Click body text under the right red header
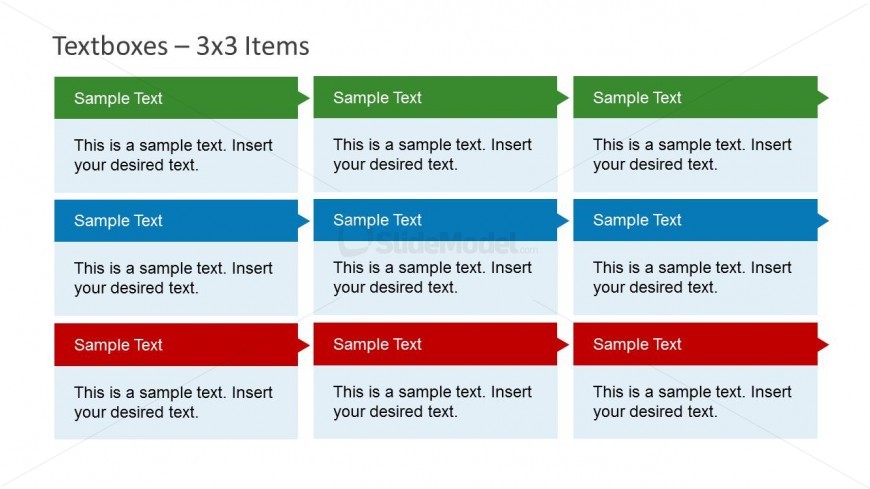 [x=692, y=401]
